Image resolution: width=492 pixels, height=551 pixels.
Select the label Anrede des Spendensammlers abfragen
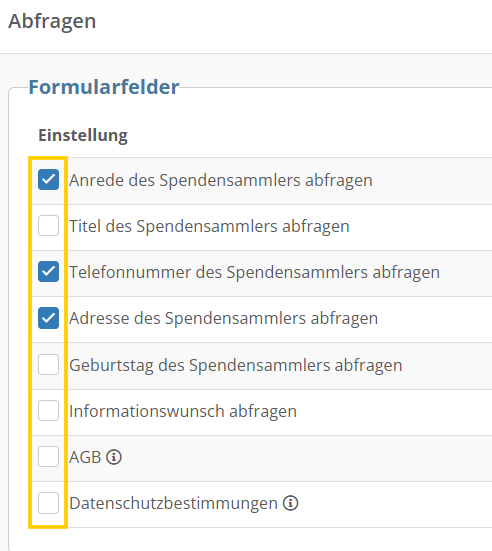pos(221,181)
